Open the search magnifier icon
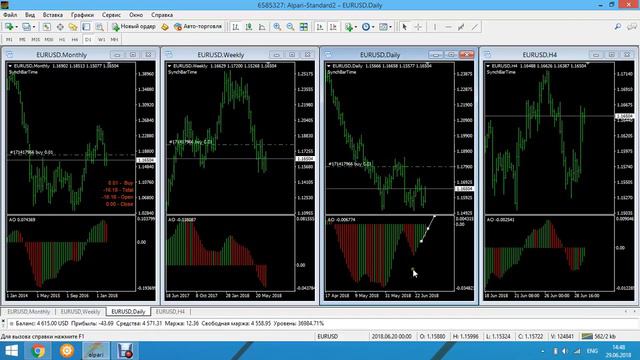This screenshot has width=640, height=360. tap(618, 27)
